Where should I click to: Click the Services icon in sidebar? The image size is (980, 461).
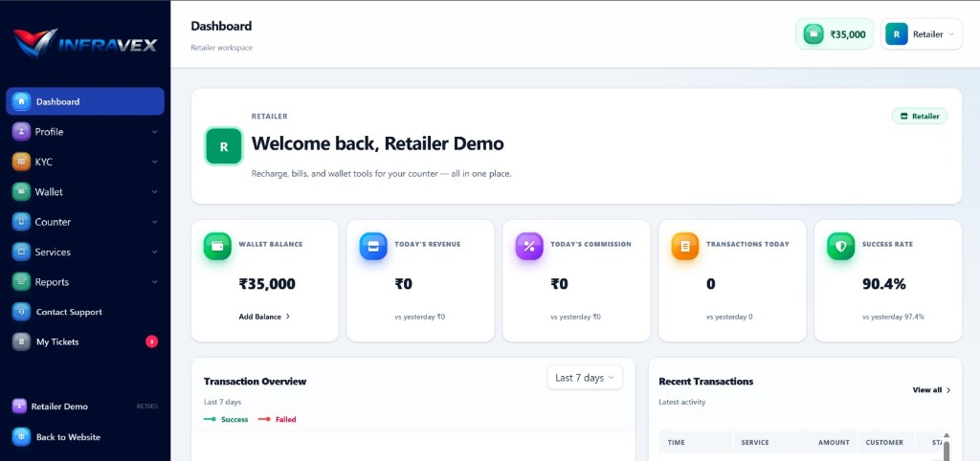[21, 252]
